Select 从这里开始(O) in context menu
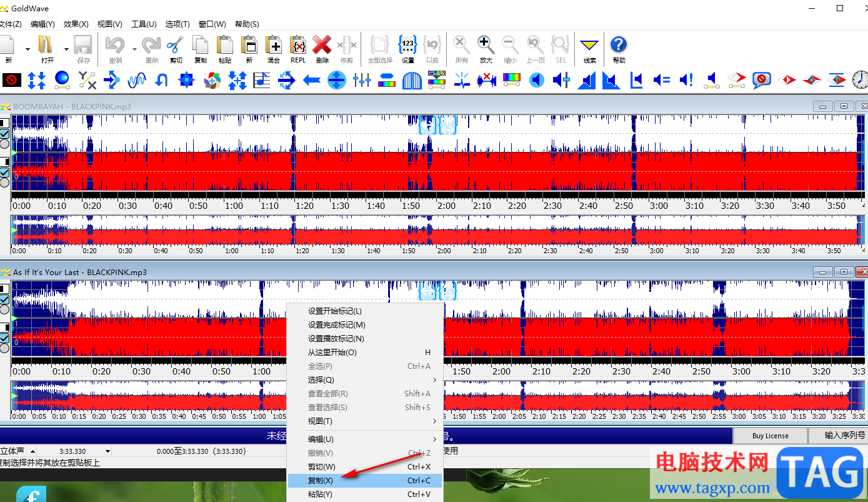The width and height of the screenshot is (868, 502). click(365, 353)
